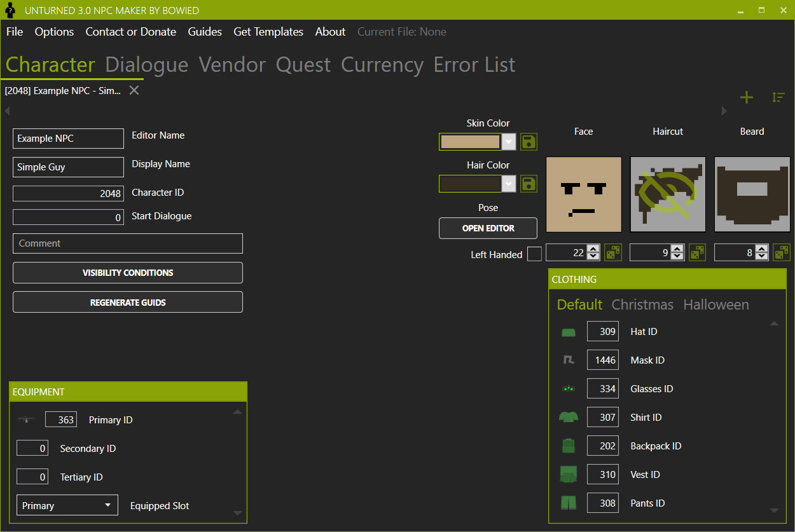
Task: Open the pose editor
Action: click(x=488, y=228)
